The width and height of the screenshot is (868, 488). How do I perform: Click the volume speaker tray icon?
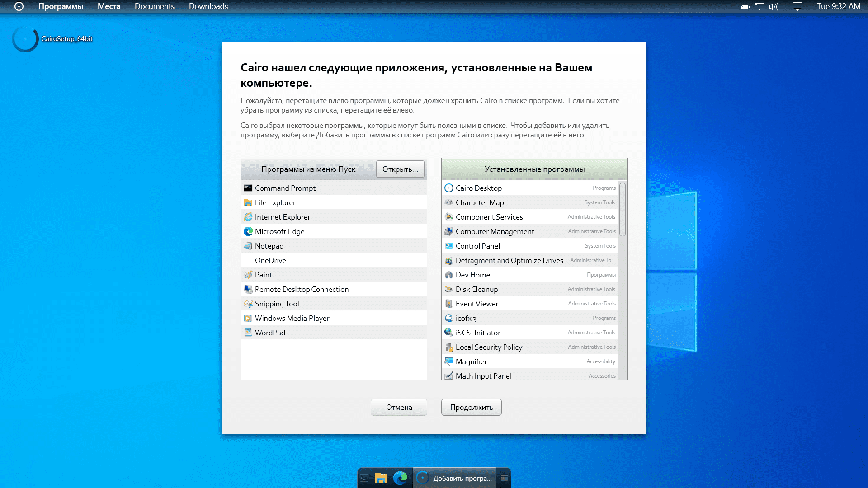[774, 7]
